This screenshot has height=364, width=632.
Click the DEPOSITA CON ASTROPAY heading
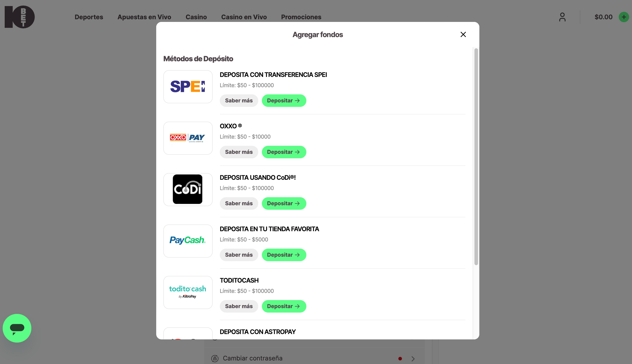258,332
